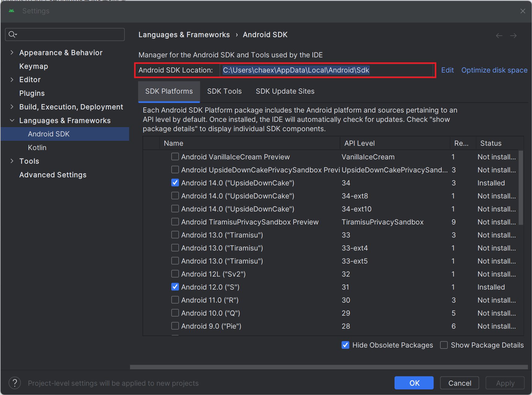
Task: Select Android SDK in sidebar
Action: (x=65, y=134)
